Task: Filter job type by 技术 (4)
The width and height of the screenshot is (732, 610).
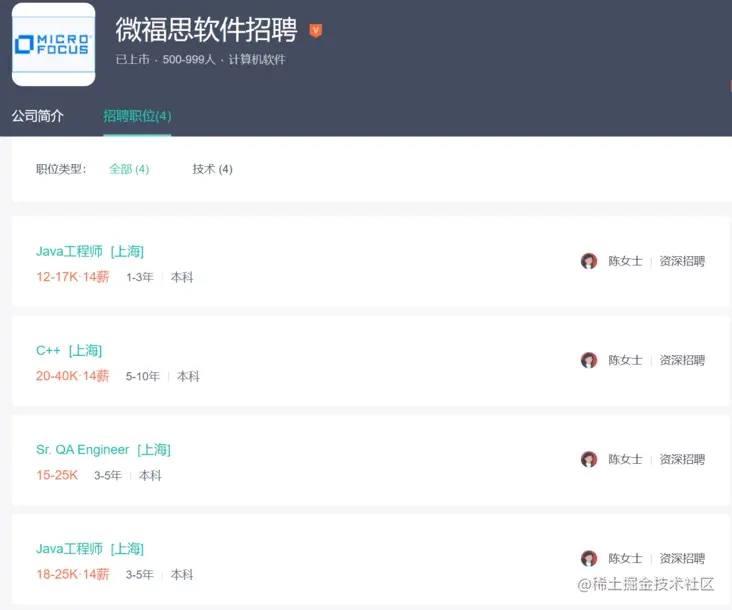Action: tap(212, 169)
